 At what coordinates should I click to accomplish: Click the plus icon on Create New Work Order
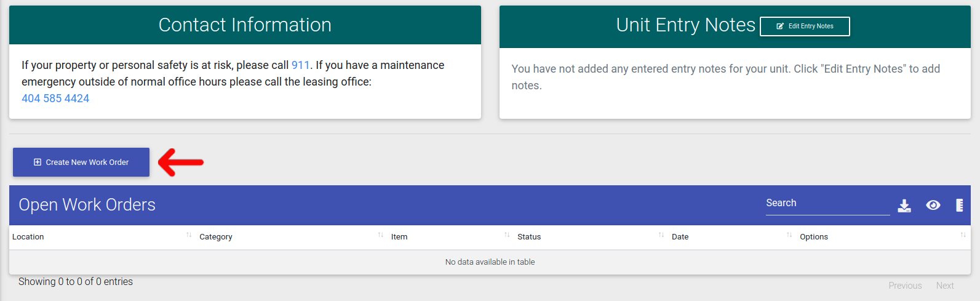click(38, 163)
